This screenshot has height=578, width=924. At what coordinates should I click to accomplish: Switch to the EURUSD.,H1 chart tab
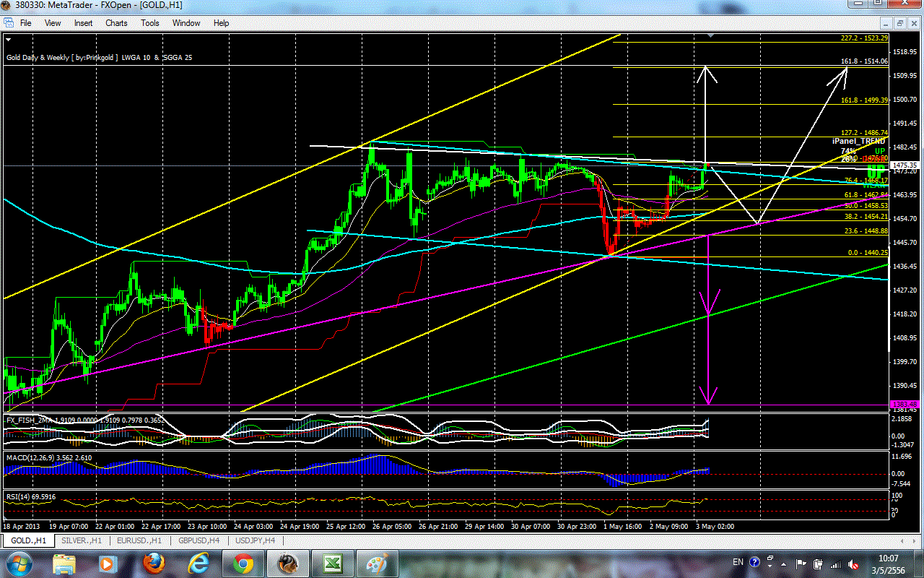click(139, 540)
